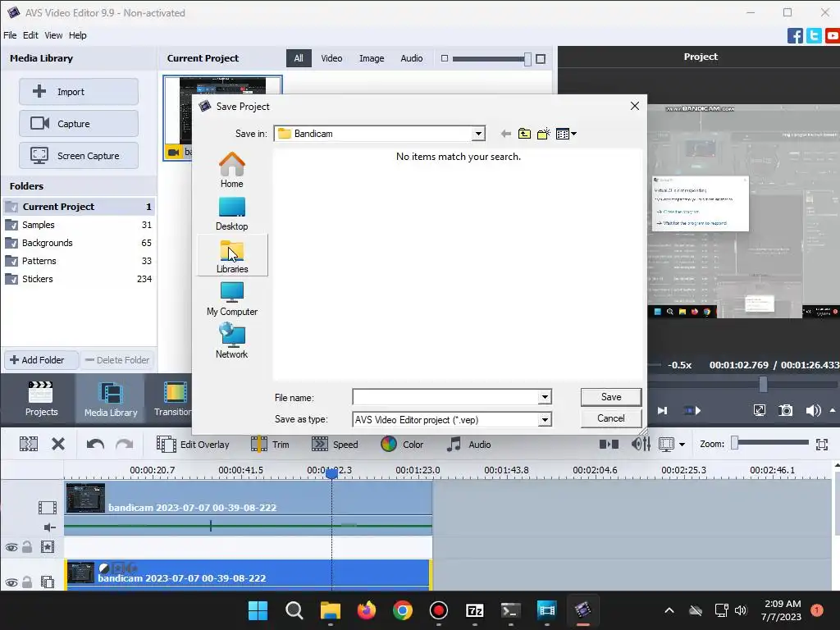
Task: Open the Home location in Save dialog
Action: tap(231, 170)
